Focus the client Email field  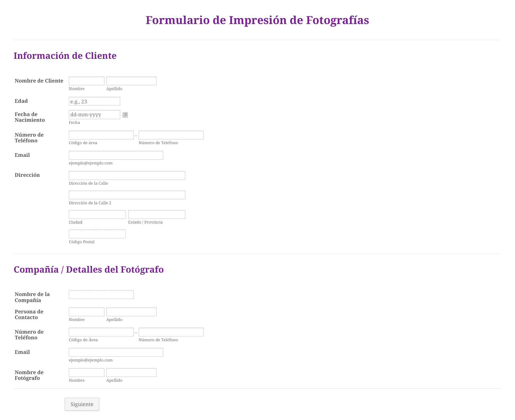[116, 155]
